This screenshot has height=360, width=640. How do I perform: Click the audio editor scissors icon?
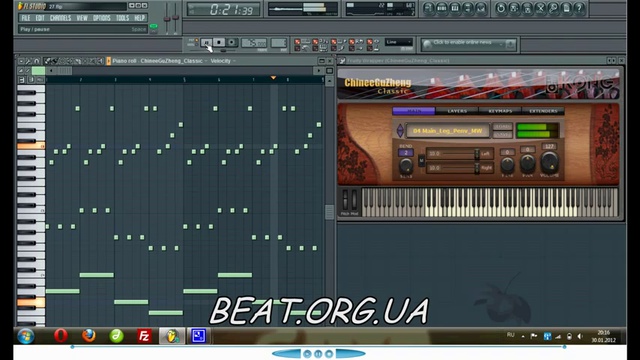pos(540,8)
